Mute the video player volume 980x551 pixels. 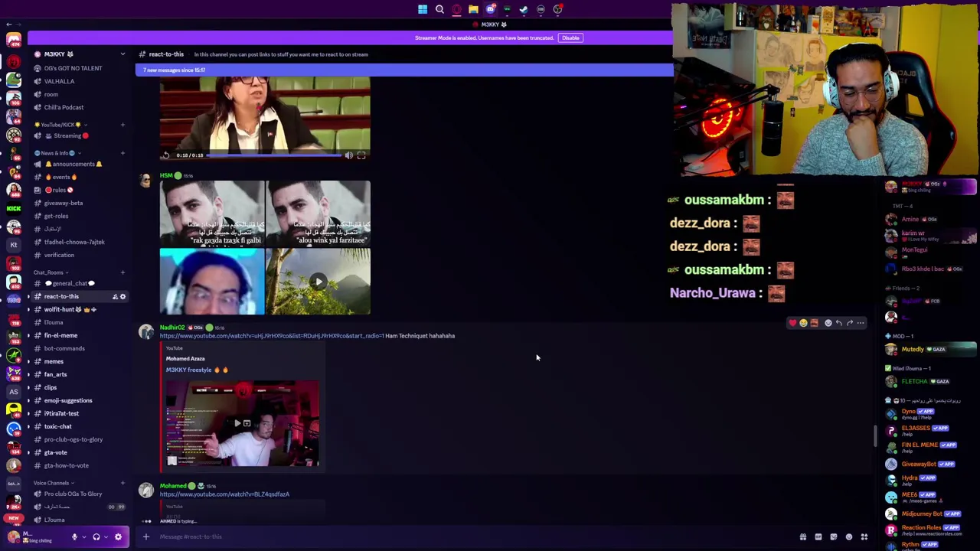[349, 155]
